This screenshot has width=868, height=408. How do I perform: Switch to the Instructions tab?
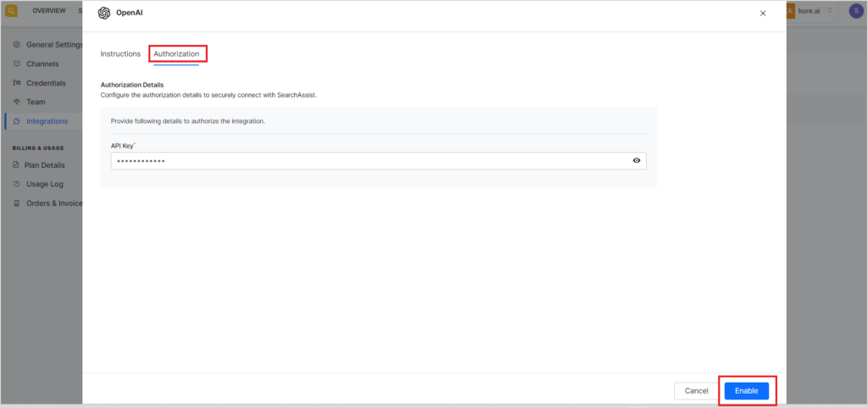pyautogui.click(x=120, y=53)
